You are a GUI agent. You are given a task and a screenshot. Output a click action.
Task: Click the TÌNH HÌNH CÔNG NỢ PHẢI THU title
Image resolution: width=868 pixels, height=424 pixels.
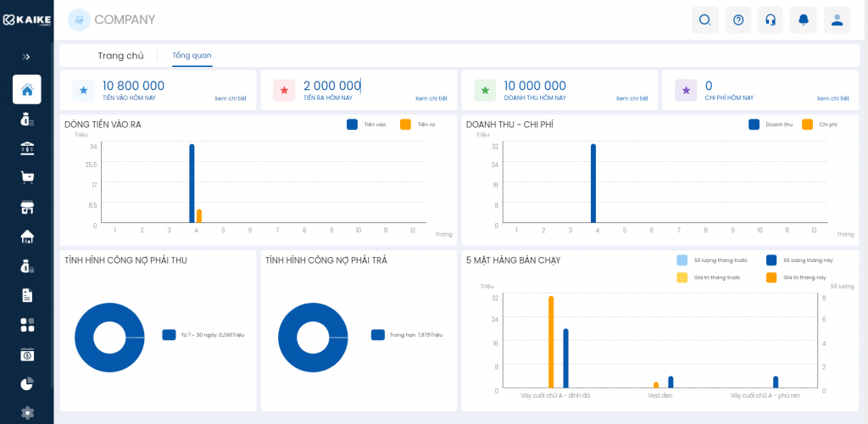click(125, 260)
